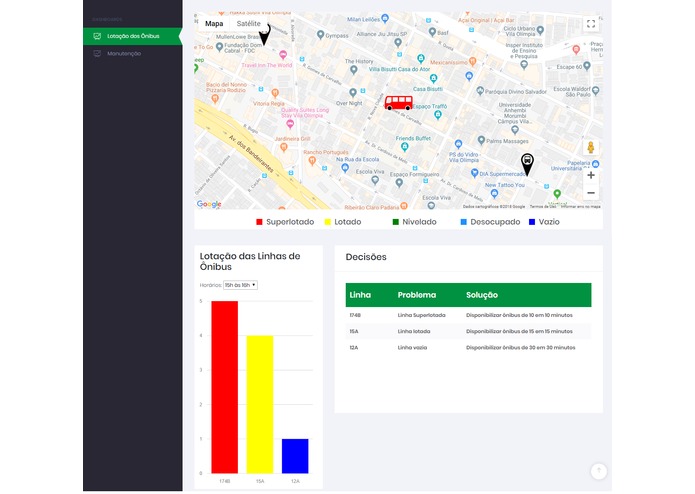The image size is (695, 494).
Task: Click Informar erro no mapa link
Action: (x=581, y=206)
